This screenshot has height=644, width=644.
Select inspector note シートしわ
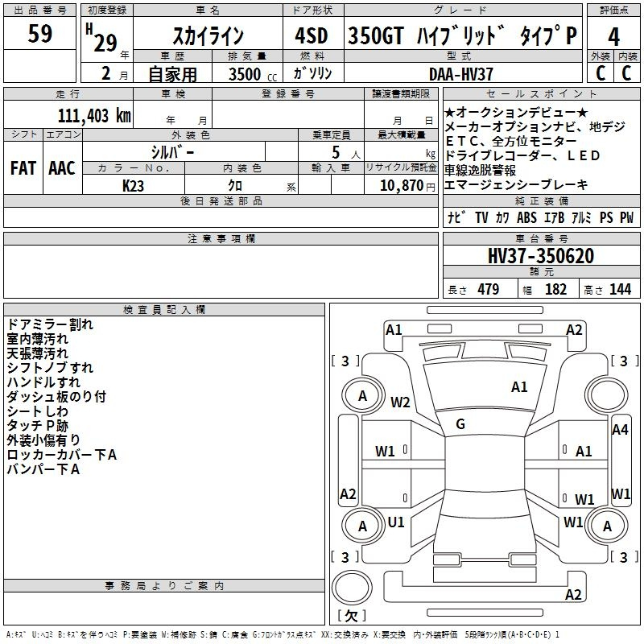click(37, 411)
